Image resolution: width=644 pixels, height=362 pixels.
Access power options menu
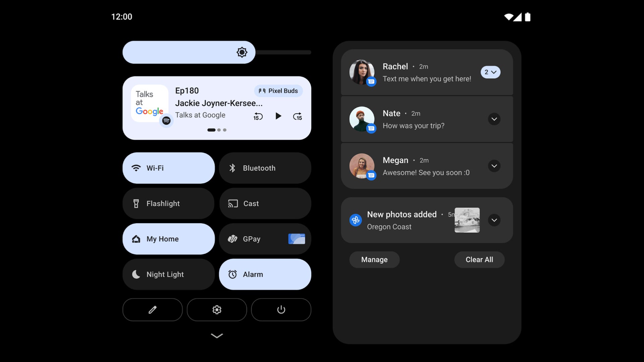pos(281,309)
